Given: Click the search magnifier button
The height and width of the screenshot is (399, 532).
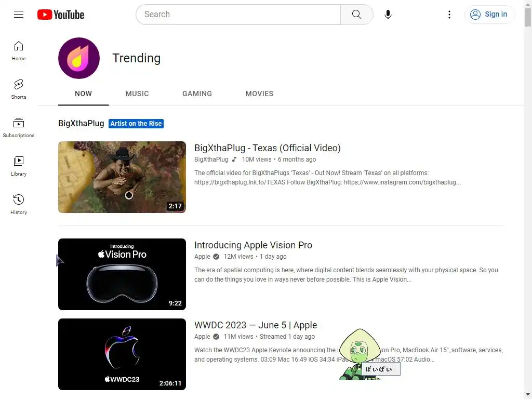Looking at the screenshot, I should (356, 14).
